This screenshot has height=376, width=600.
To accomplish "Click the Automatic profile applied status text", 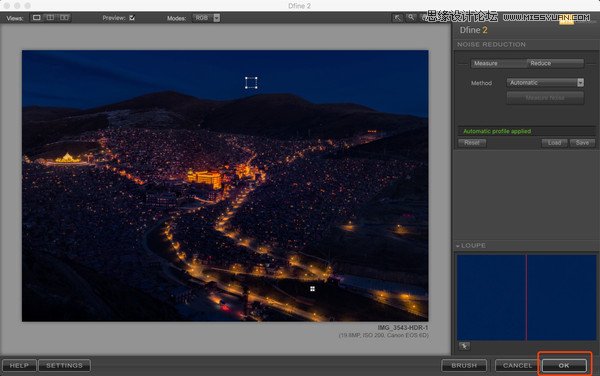I will 497,131.
